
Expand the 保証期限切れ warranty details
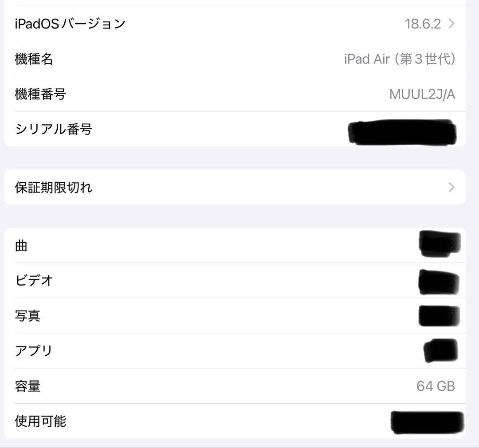[239, 187]
